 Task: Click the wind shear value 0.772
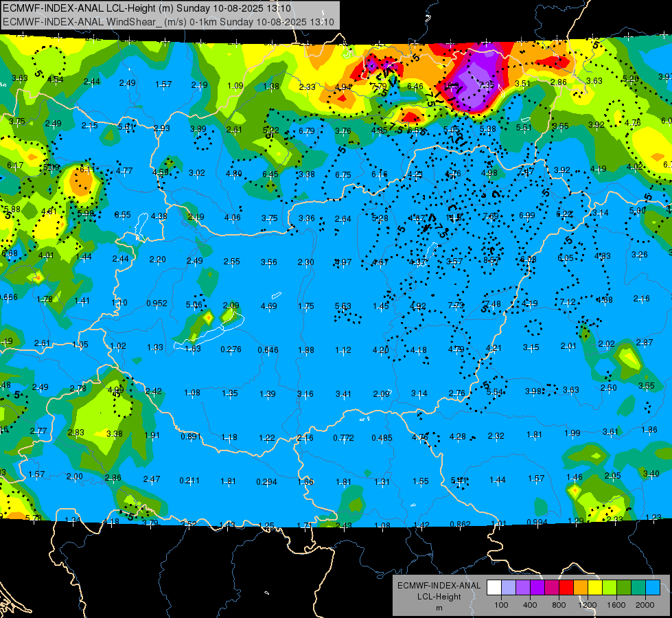click(x=344, y=438)
